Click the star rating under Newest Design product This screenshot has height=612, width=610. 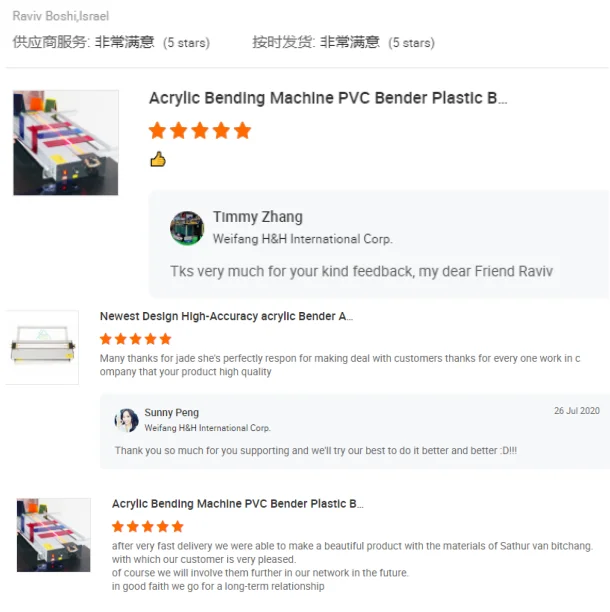[x=136, y=339]
